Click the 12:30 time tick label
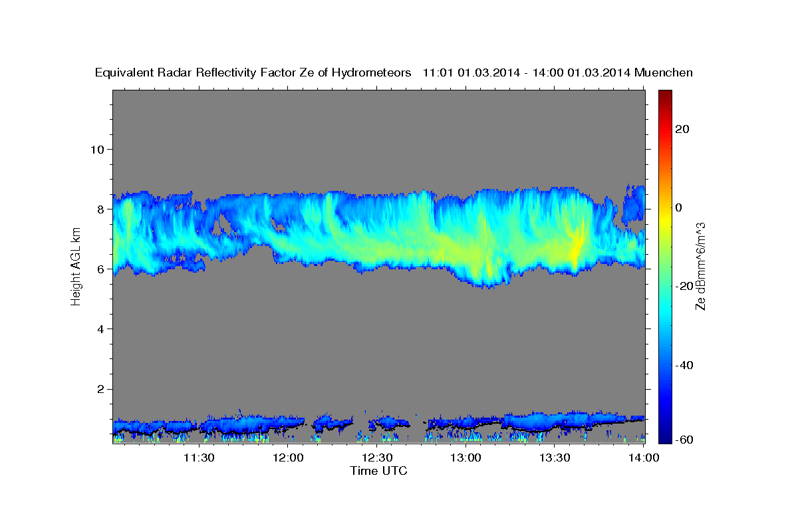Screen dimensions: 798x532 [x=377, y=458]
